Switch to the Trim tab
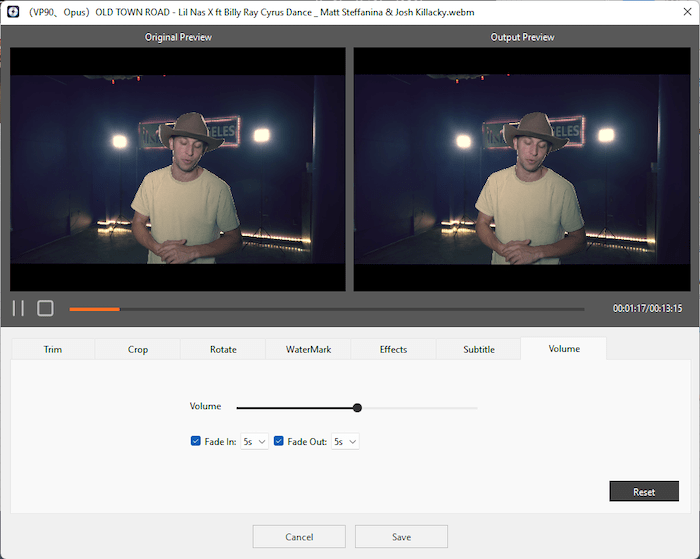This screenshot has width=700, height=559. 53,349
